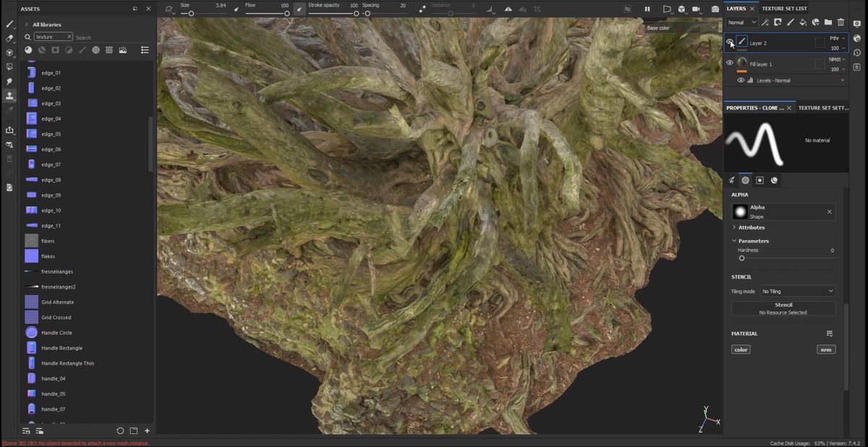868x447 pixels.
Task: Filter assets by alphas icon
Action: pos(95,50)
